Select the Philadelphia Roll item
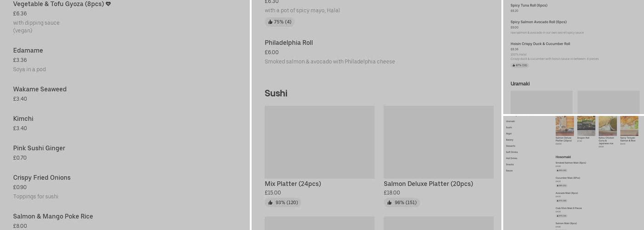The width and height of the screenshot is (644, 230). point(288,43)
